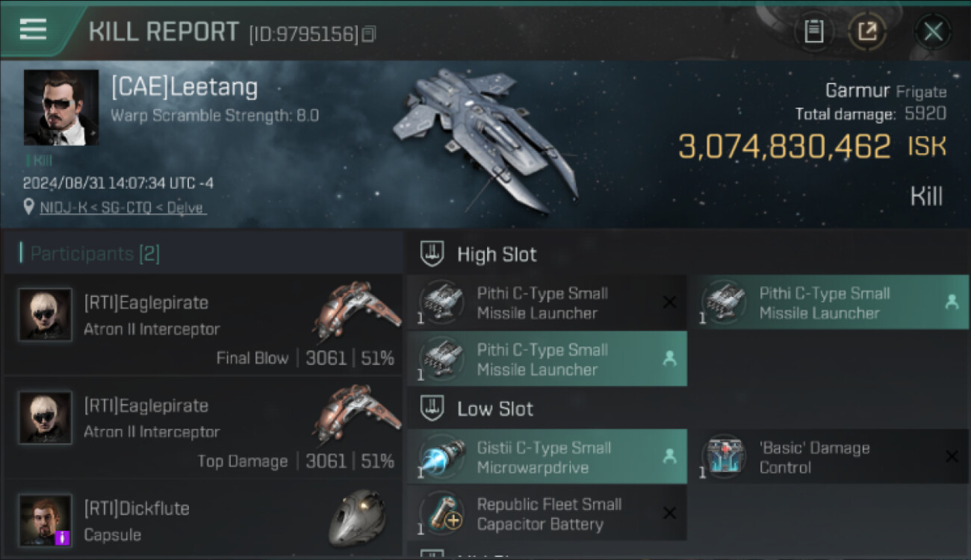Copy the kill report ID
This screenshot has width=971, height=560.
[x=369, y=34]
